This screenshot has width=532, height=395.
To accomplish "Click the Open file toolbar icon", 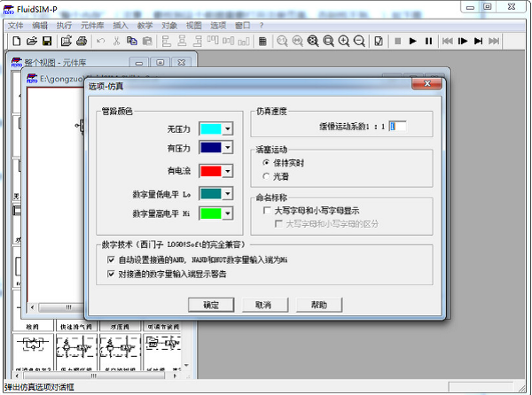I will (31, 42).
